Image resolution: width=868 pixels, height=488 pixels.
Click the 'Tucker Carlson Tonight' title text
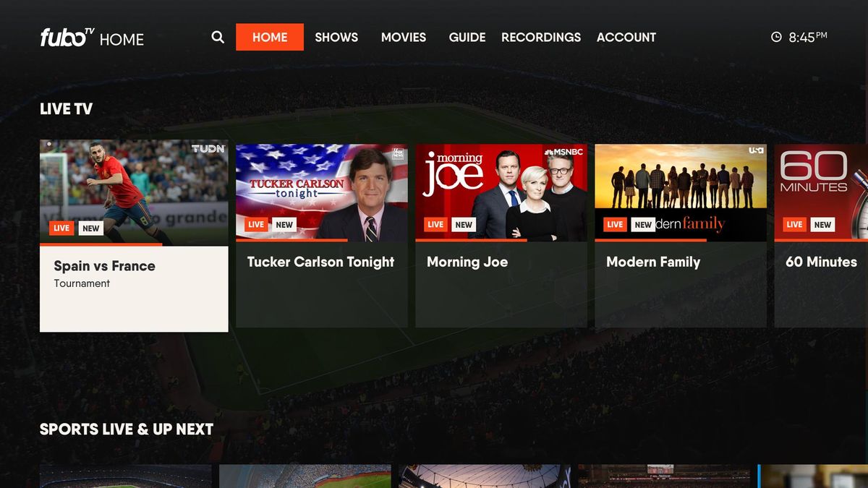[321, 262]
